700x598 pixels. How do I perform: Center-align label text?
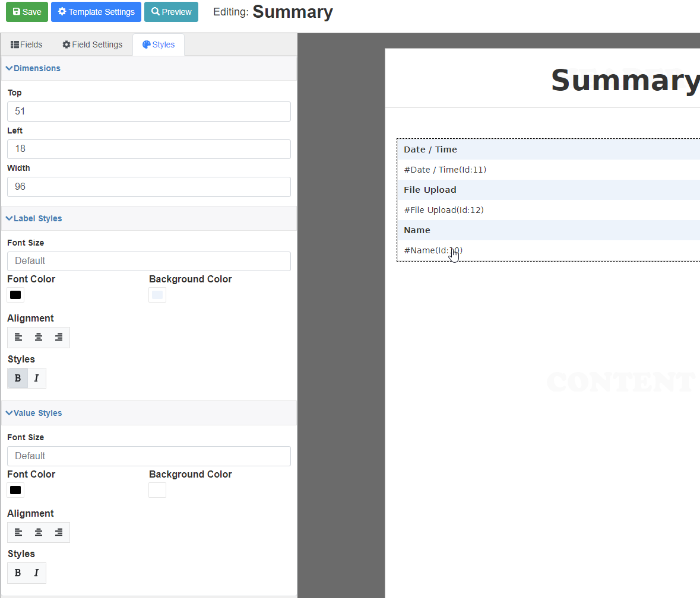click(x=39, y=337)
